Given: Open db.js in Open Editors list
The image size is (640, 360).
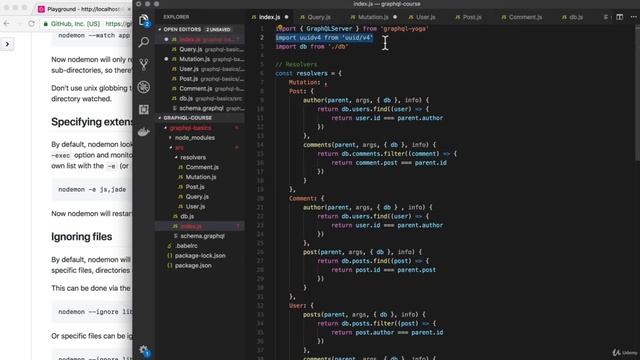Looking at the screenshot, I should [x=200, y=98].
